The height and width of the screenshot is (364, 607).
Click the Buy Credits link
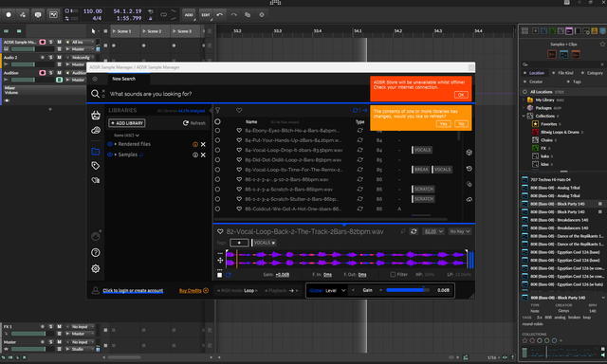tap(190, 290)
